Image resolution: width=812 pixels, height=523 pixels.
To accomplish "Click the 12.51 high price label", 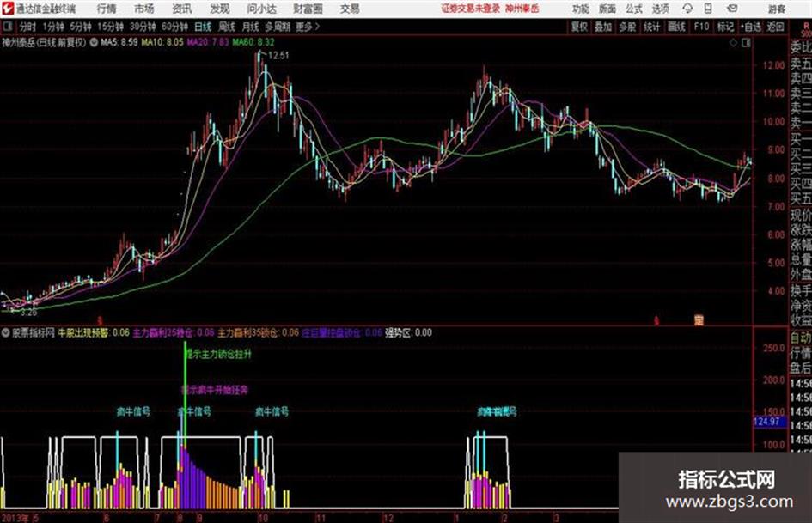I will point(278,56).
